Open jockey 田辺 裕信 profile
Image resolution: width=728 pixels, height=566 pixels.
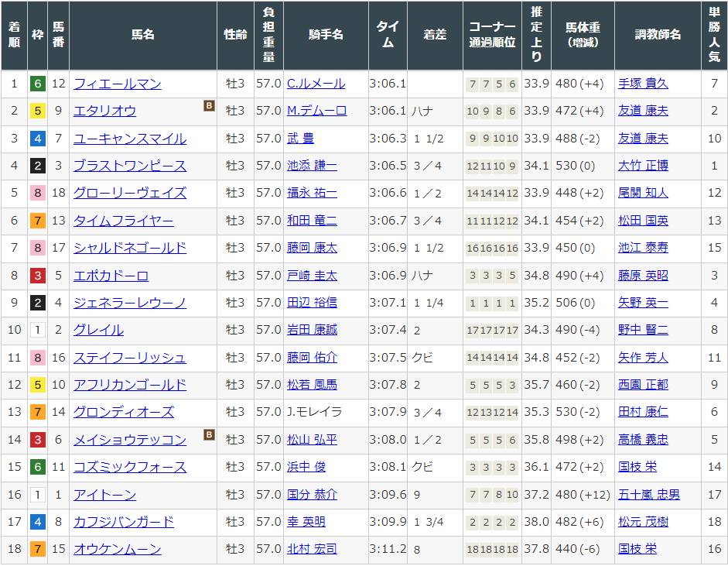click(312, 303)
